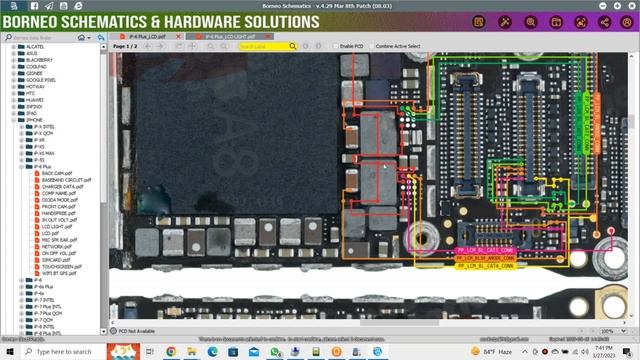Click the Windows Start button
The width and height of the screenshot is (640, 360).
coord(10,351)
